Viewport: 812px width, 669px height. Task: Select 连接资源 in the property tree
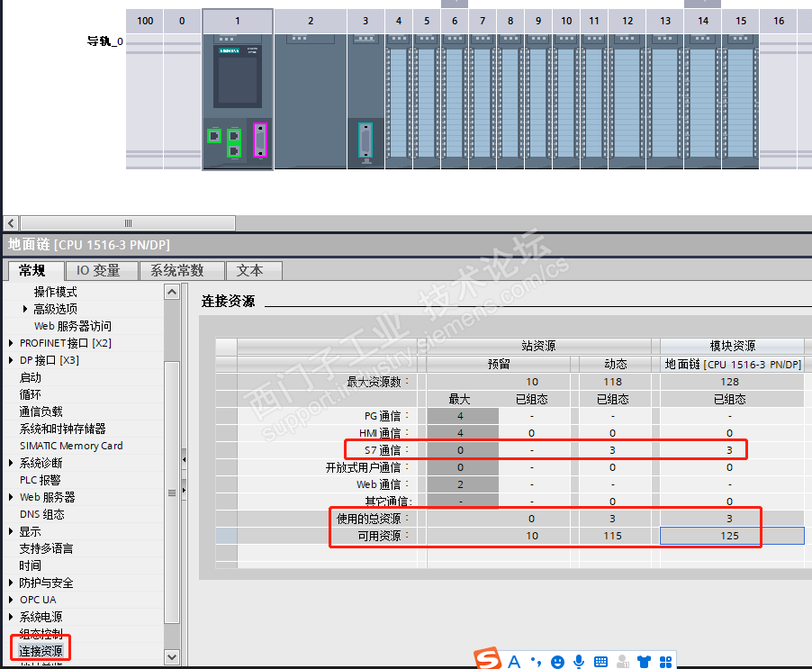click(41, 650)
